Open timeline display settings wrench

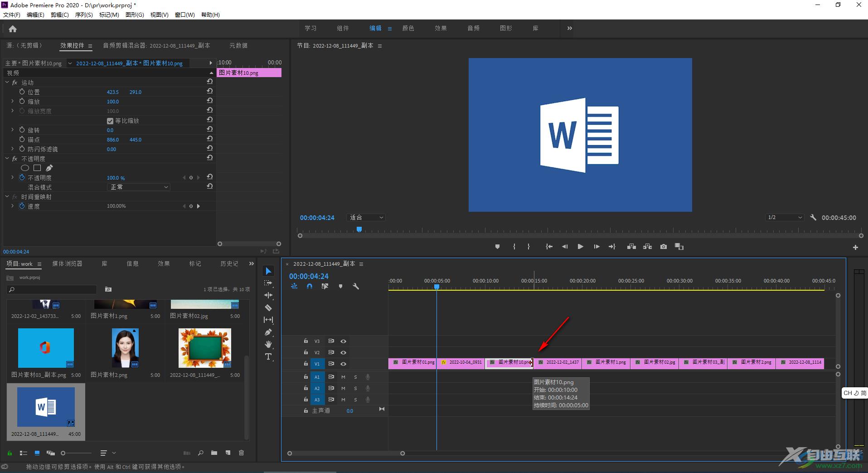click(356, 286)
